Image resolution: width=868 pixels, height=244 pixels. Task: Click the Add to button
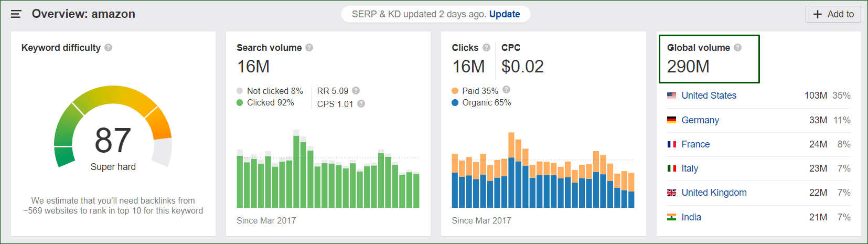(833, 14)
